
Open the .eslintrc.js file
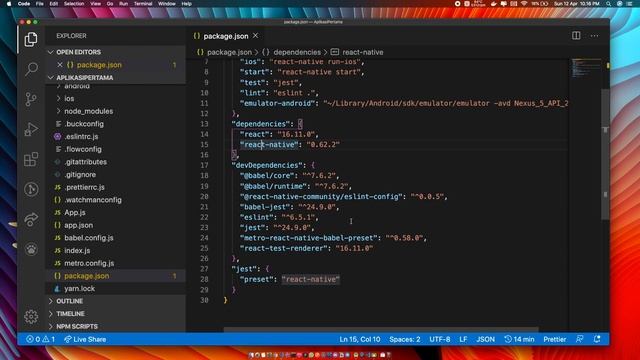click(x=81, y=136)
